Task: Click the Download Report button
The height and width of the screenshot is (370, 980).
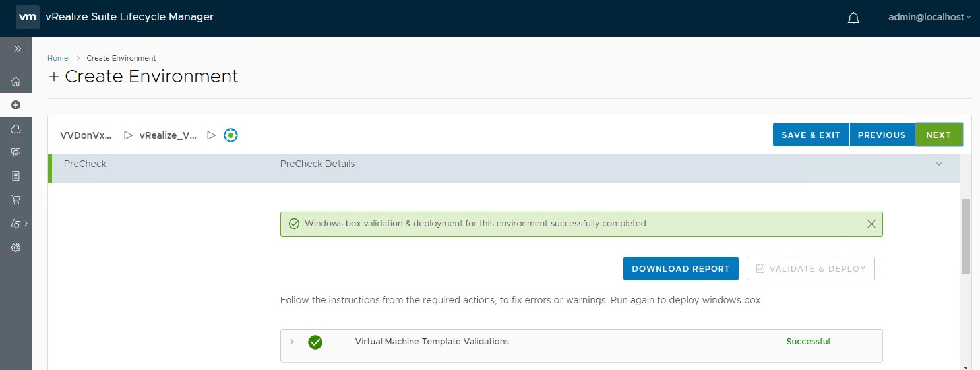Action: pyautogui.click(x=681, y=268)
